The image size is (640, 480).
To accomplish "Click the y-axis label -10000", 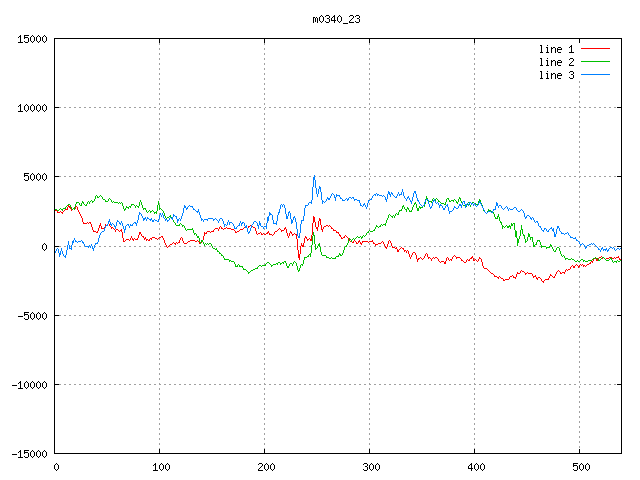I will 29,384.
